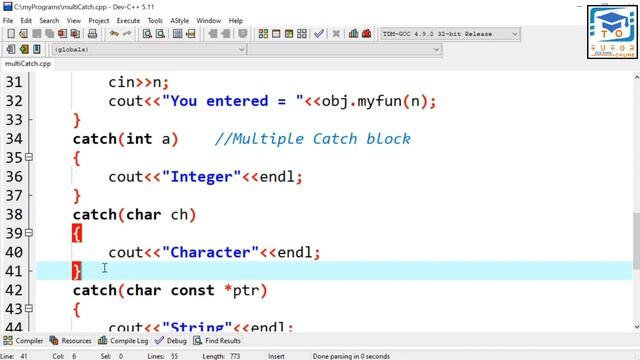The height and width of the screenshot is (360, 640).
Task: Click the delete profiling information icon
Action: tap(367, 34)
